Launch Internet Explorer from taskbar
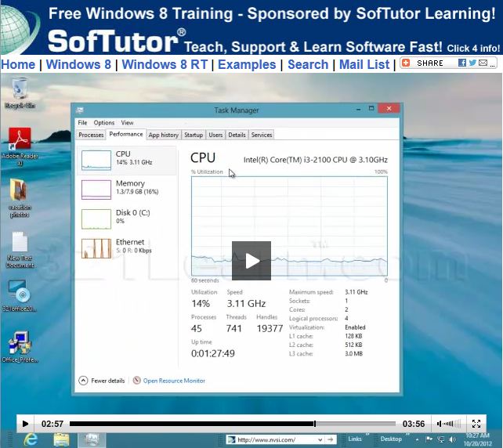 tap(31, 439)
